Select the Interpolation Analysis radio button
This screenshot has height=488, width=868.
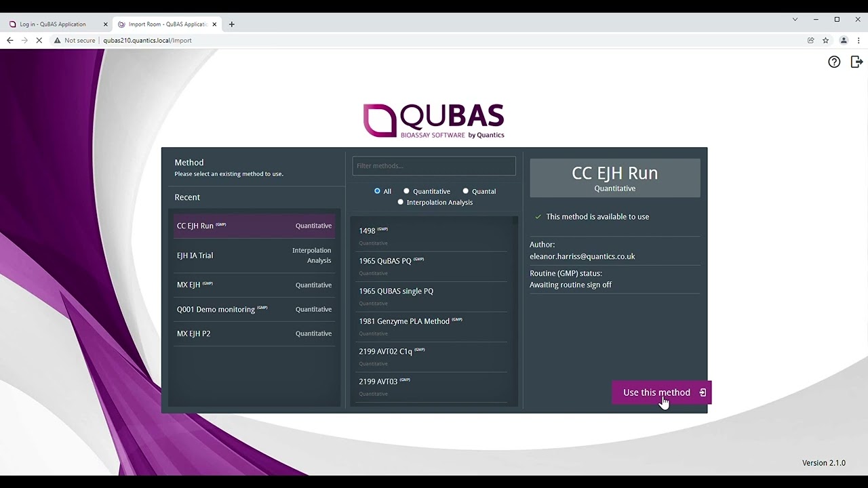(x=400, y=202)
